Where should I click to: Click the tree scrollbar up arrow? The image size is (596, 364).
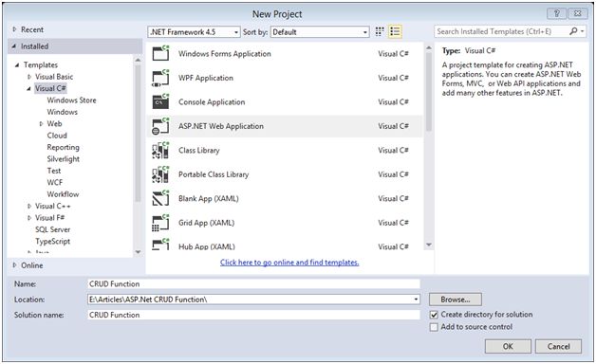pos(138,60)
